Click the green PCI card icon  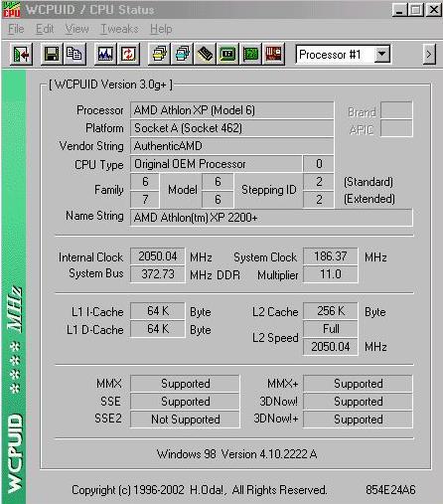click(250, 54)
